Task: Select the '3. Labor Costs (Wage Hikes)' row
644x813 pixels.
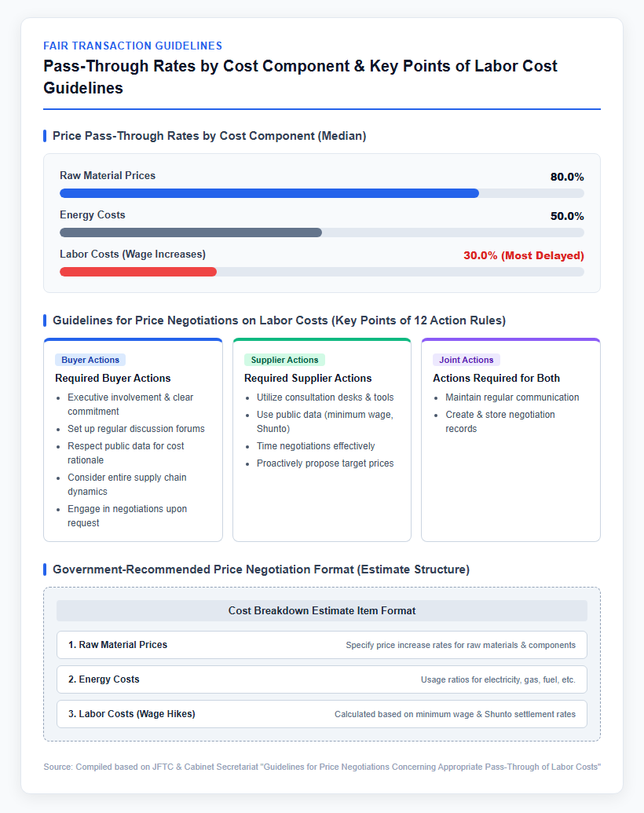Action: pyautogui.click(x=321, y=714)
